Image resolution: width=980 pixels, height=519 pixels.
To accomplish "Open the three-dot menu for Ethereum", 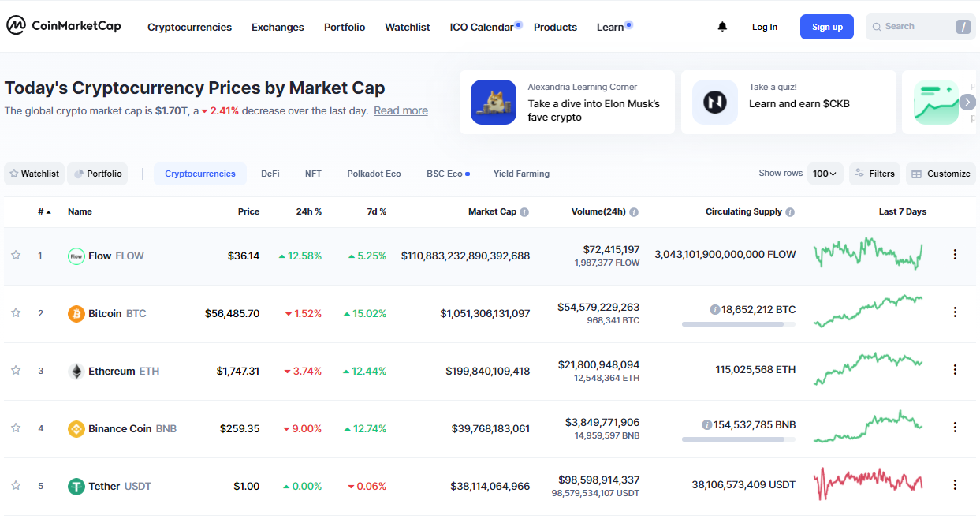I will tap(955, 369).
